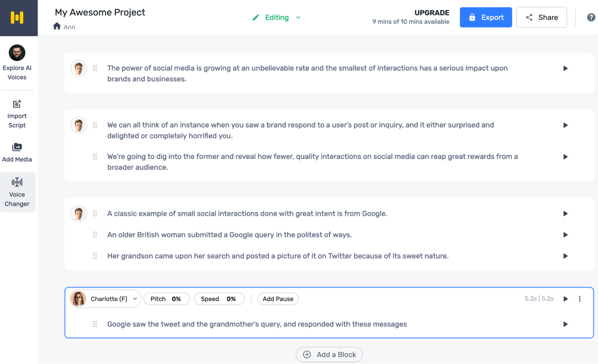
Task: Click Add Pause button
Action: [278, 299]
